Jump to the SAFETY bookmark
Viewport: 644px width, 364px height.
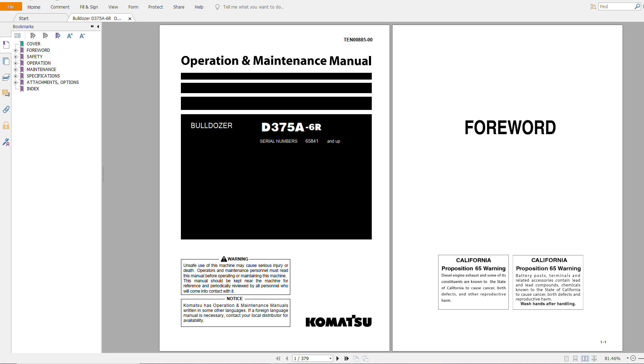pos(35,57)
